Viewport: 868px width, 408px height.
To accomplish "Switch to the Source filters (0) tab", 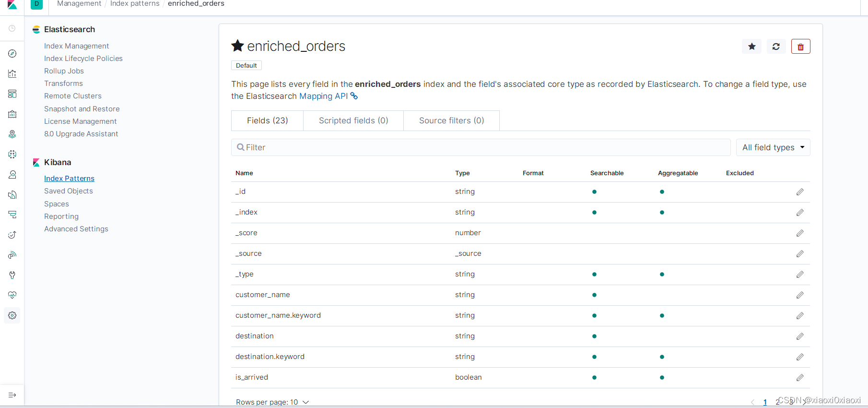I will tap(451, 120).
